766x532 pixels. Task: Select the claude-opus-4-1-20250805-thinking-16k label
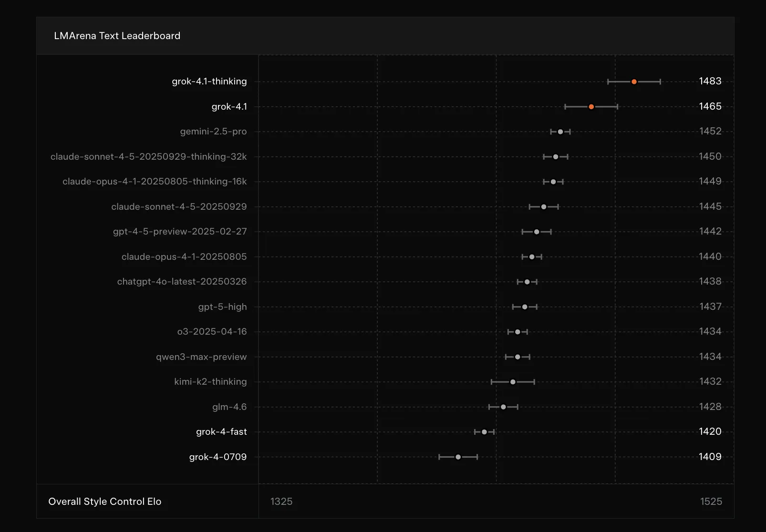pyautogui.click(x=155, y=182)
